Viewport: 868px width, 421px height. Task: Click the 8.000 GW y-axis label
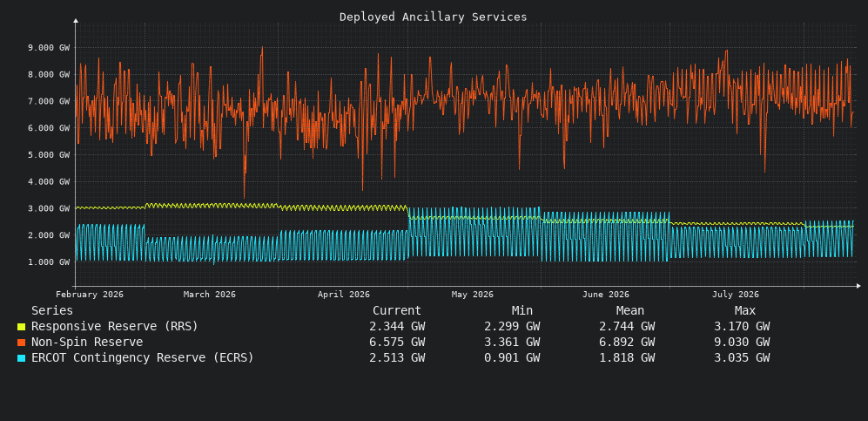(x=49, y=74)
